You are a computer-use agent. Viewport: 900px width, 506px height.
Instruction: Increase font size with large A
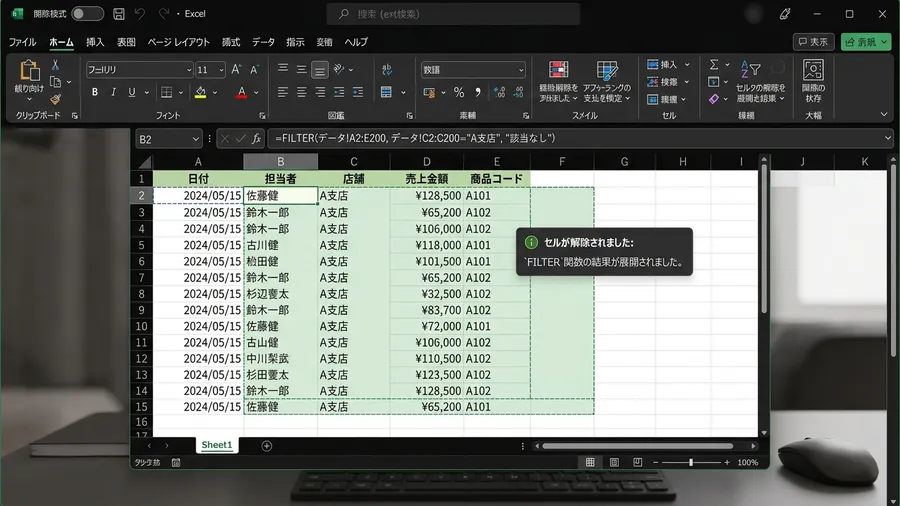[236, 69]
